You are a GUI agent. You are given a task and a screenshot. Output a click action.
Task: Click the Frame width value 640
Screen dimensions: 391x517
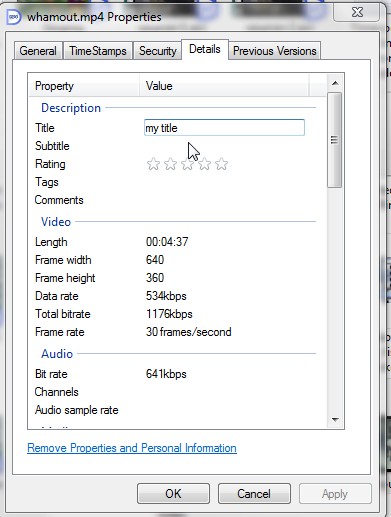[x=155, y=260]
